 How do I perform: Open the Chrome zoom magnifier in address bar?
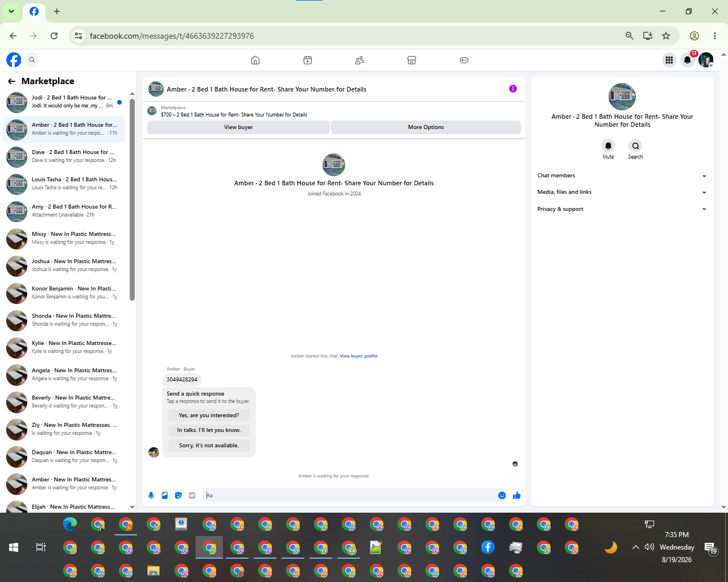630,36
